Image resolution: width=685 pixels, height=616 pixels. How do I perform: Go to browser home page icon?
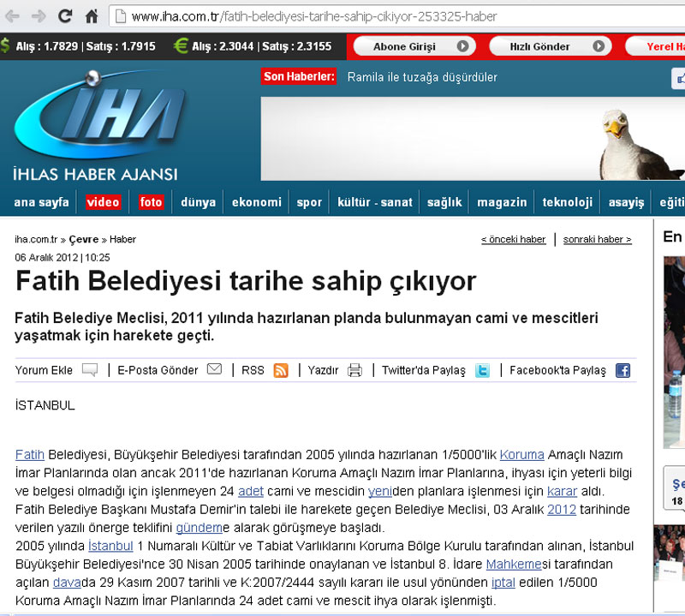(x=92, y=16)
